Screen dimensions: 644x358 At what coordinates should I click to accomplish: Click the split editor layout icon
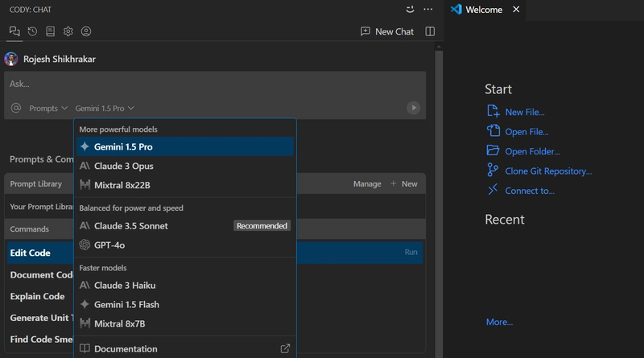430,31
